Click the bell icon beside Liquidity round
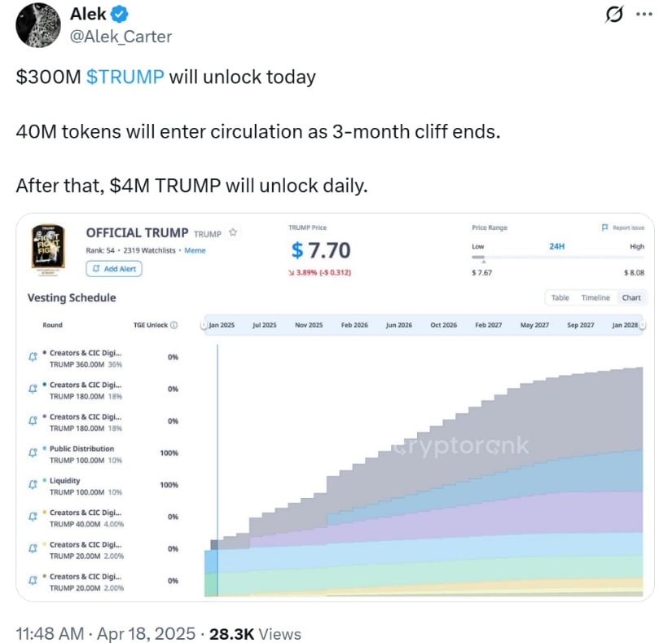 pos(33,485)
